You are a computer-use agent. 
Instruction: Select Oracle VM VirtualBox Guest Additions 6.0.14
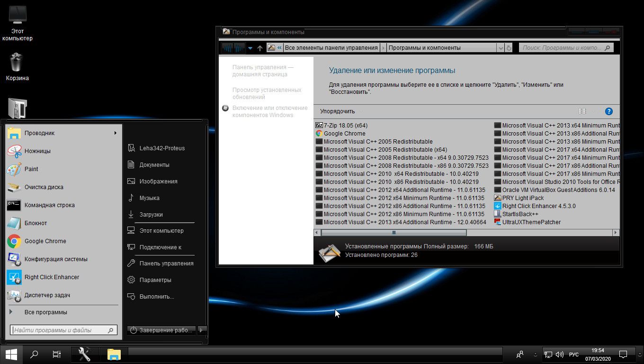coord(555,190)
